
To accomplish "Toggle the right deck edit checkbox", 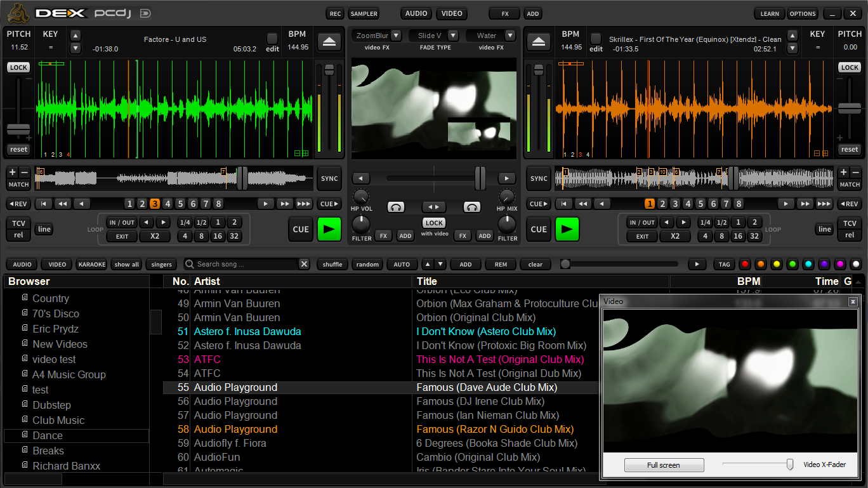I will point(596,39).
